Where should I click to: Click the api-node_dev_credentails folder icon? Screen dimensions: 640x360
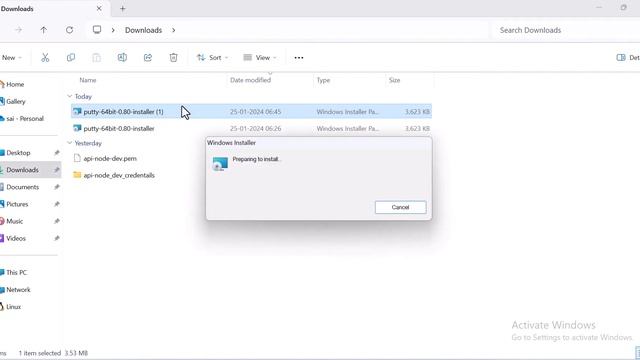tap(77, 175)
